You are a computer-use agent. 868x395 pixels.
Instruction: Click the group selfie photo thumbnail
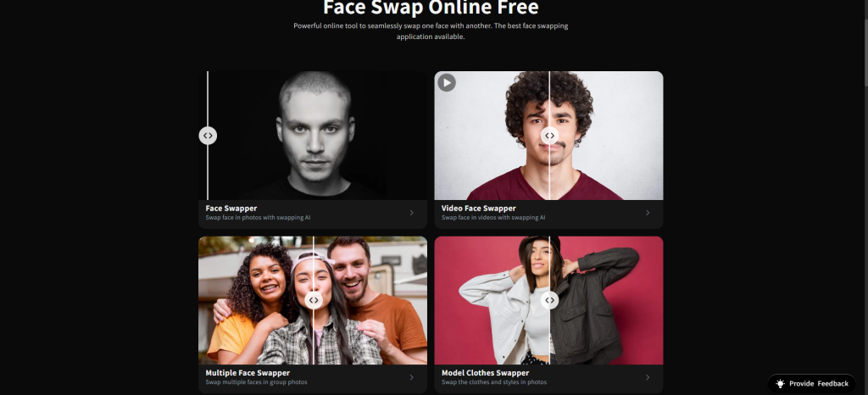click(x=313, y=300)
